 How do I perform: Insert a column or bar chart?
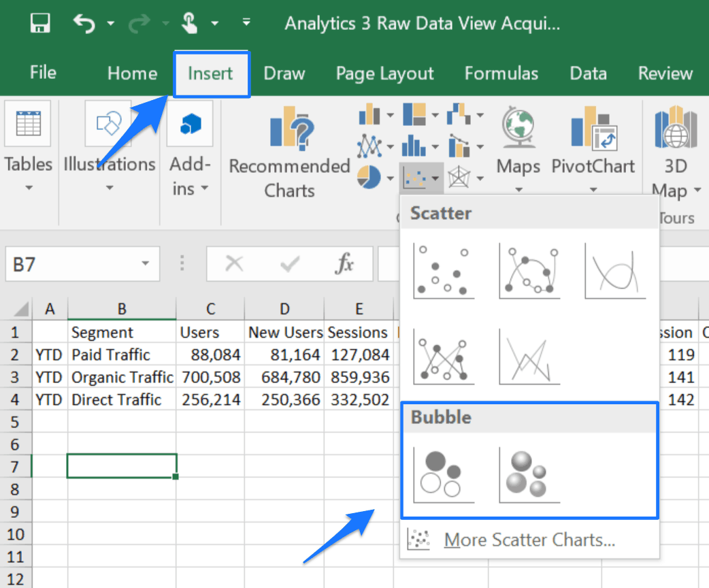pyautogui.click(x=369, y=114)
